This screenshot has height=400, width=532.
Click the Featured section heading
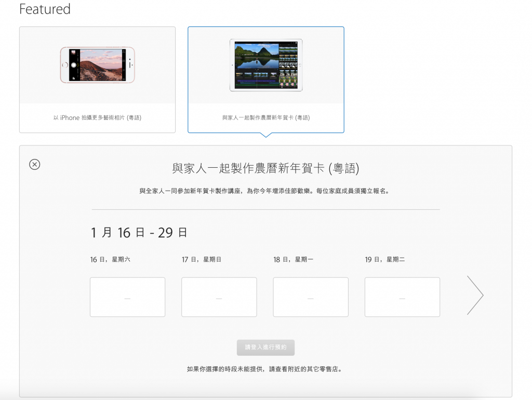pos(44,9)
